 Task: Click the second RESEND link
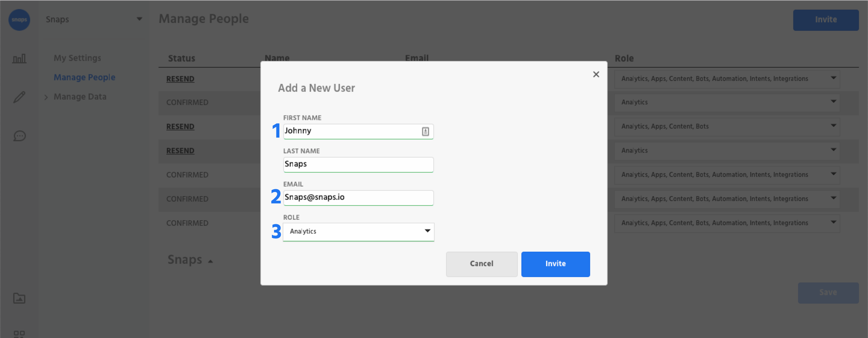coord(180,127)
